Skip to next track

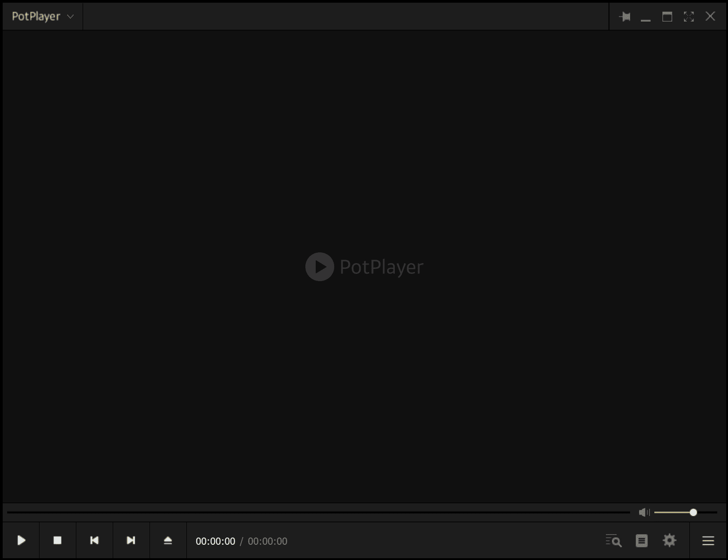tap(131, 540)
